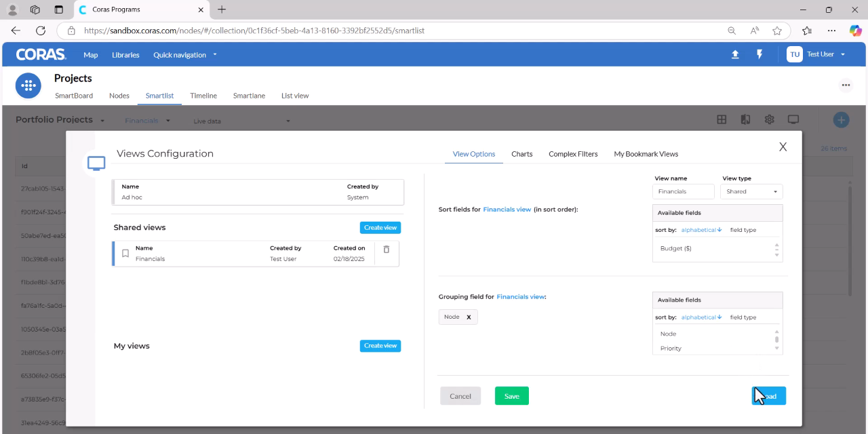Click the site info lock icon
This screenshot has height=434, width=868.
pos(71,31)
